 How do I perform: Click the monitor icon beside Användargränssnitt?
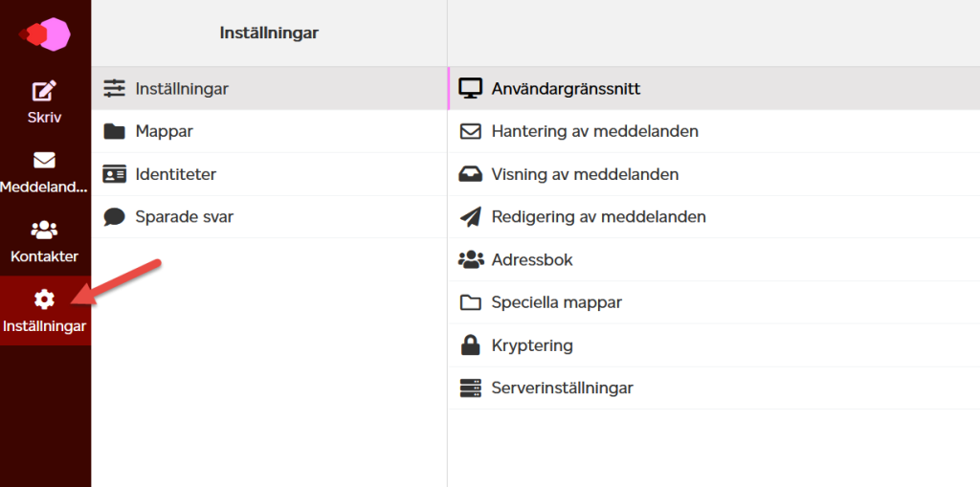[x=471, y=89]
